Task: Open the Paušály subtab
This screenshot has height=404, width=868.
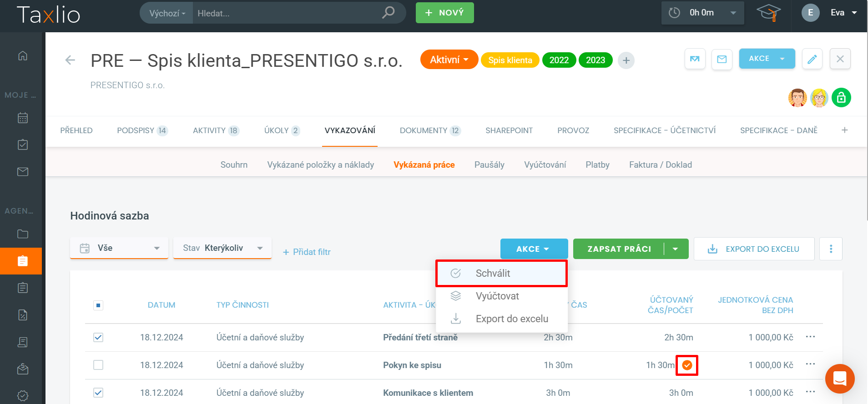Action: click(490, 165)
